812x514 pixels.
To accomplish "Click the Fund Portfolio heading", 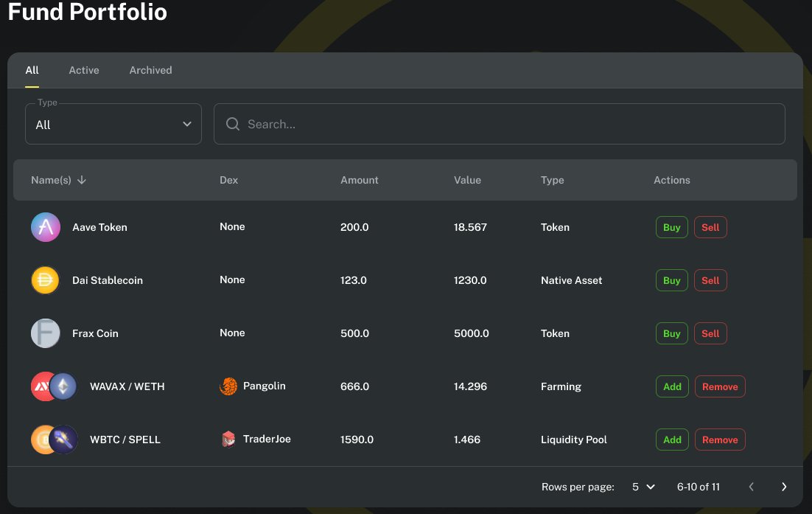I will [88, 11].
